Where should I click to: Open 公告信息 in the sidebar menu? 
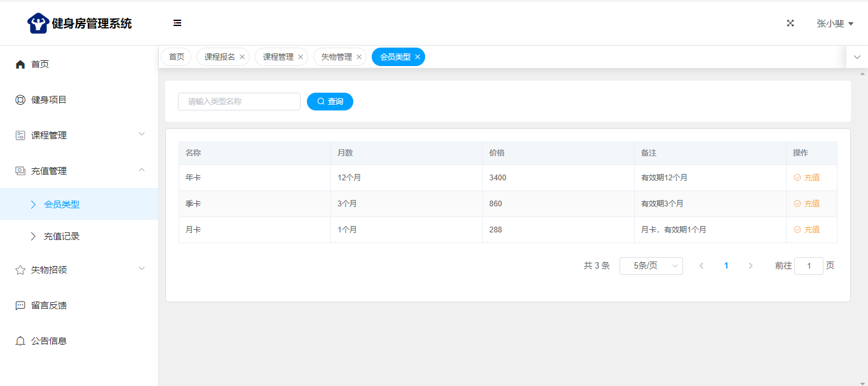coord(79,341)
